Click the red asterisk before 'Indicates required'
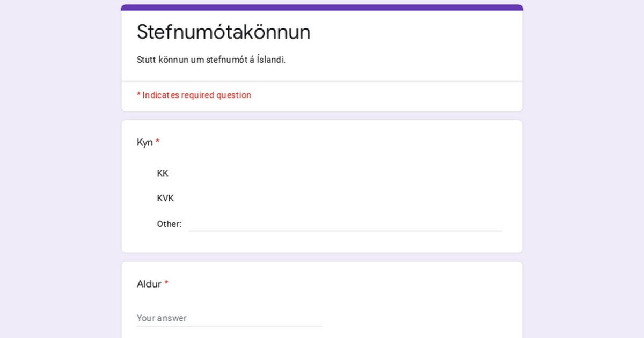Screen dimensions: 644x338 [x=138, y=94]
